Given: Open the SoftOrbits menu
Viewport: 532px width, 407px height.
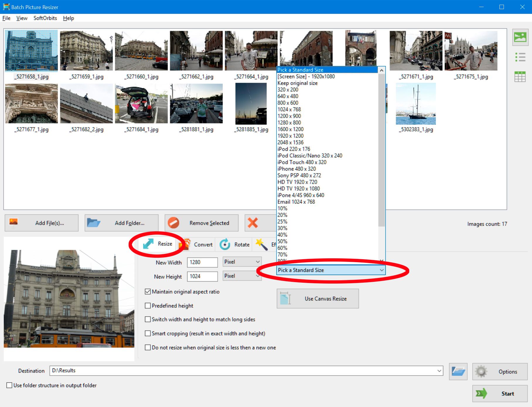Looking at the screenshot, I should pyautogui.click(x=45, y=18).
